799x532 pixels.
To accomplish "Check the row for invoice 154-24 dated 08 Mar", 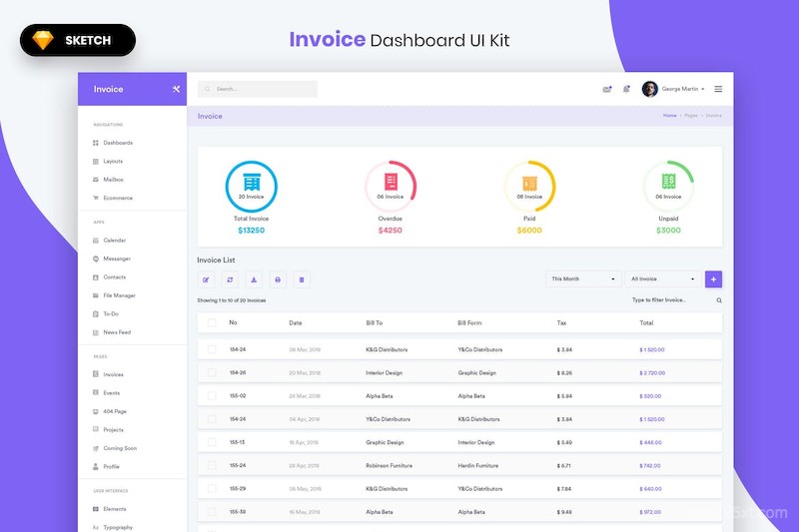I will pyautogui.click(x=212, y=349).
